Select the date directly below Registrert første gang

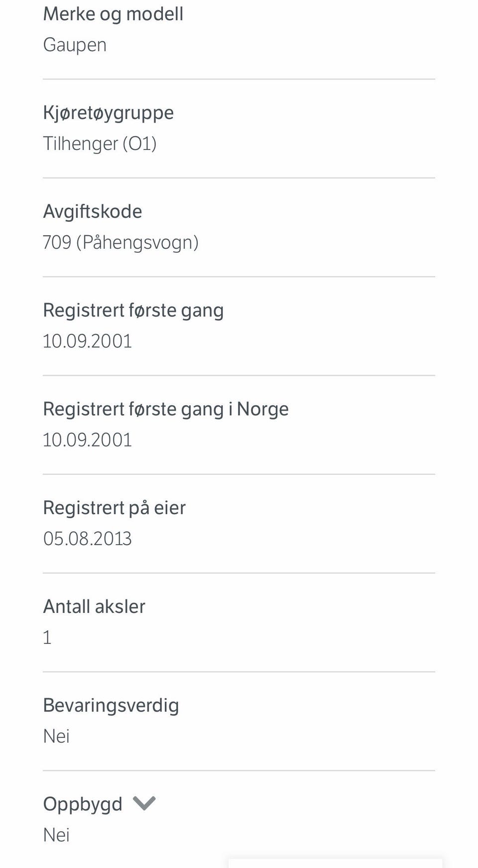point(87,341)
